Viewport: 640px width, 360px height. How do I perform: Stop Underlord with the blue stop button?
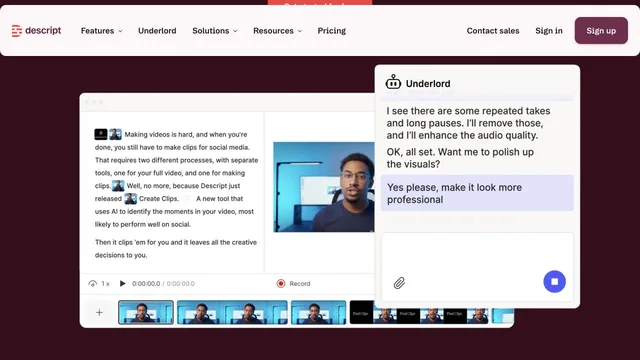click(x=554, y=282)
